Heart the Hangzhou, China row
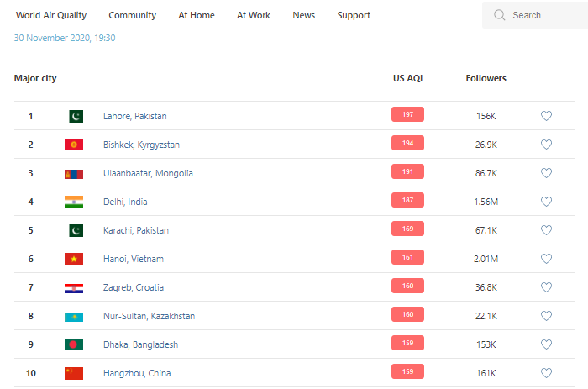The height and width of the screenshot is (389, 588). [546, 373]
